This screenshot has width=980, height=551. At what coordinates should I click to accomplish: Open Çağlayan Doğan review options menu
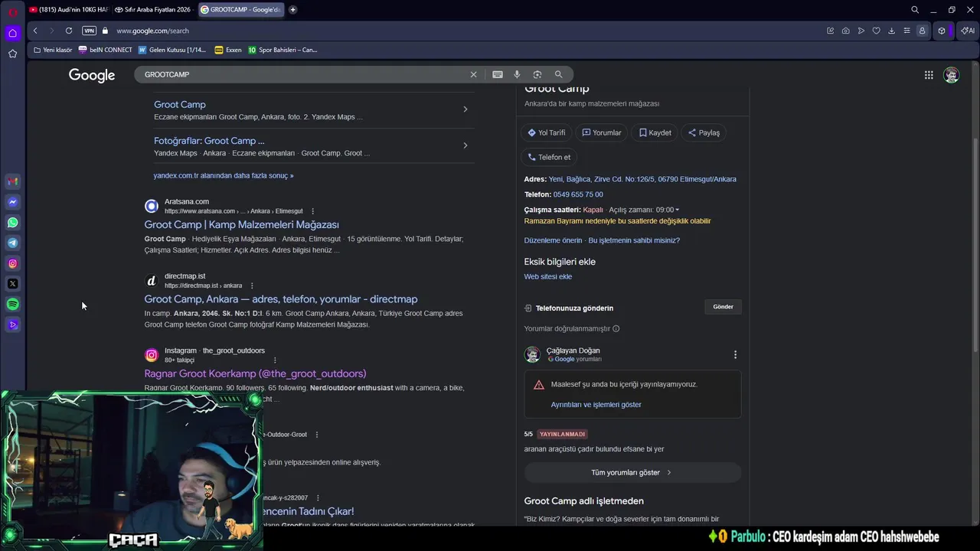point(735,354)
